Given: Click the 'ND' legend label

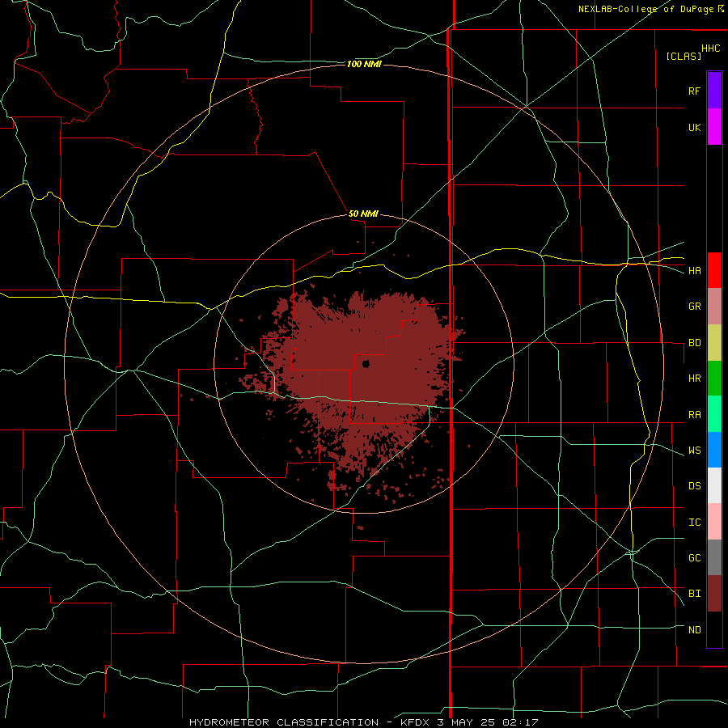Looking at the screenshot, I should 694,630.
